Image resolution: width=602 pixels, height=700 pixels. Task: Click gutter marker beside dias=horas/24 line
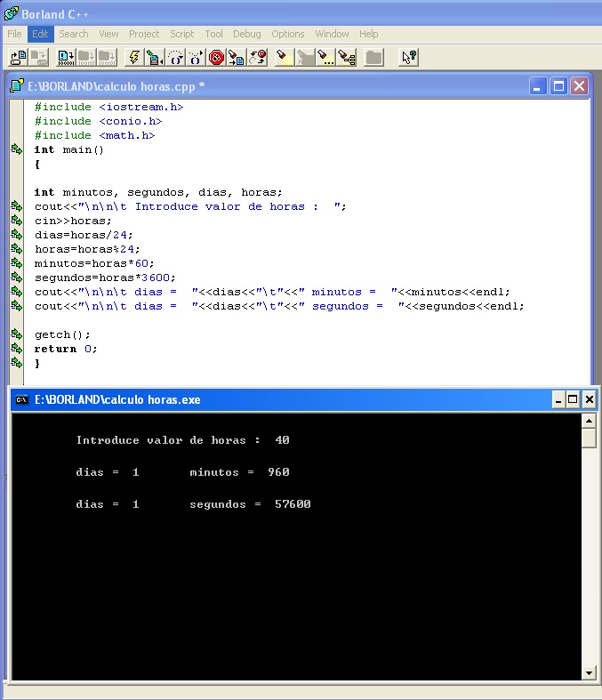pyautogui.click(x=17, y=235)
